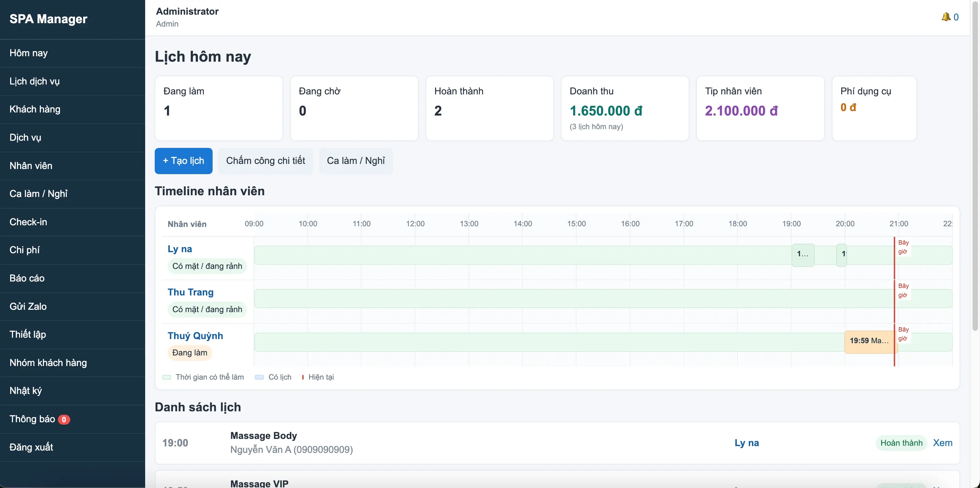
Task: Click Nguyễn Văn A (0909090909) customer text
Action: pos(291,450)
